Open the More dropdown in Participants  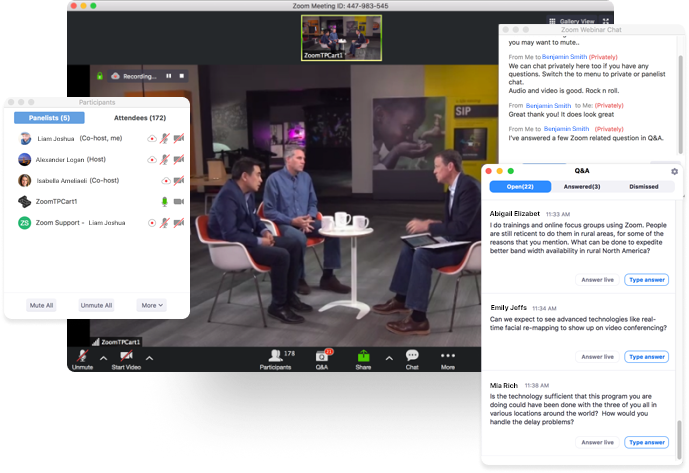[152, 305]
